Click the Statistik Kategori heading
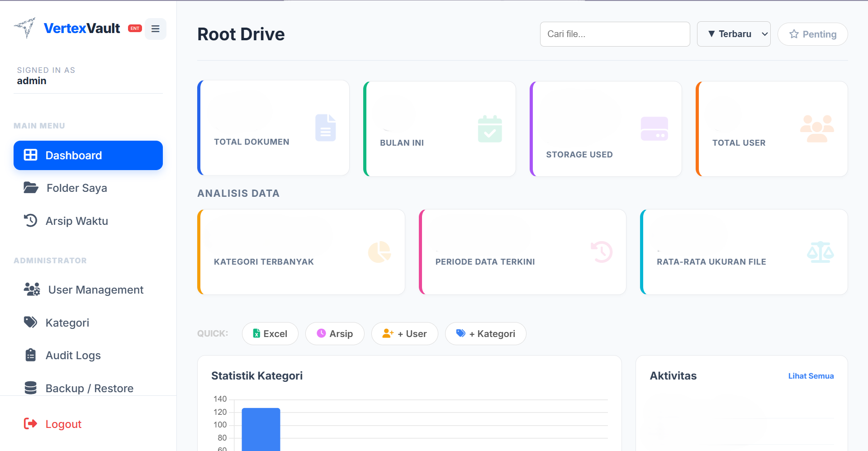 tap(257, 376)
